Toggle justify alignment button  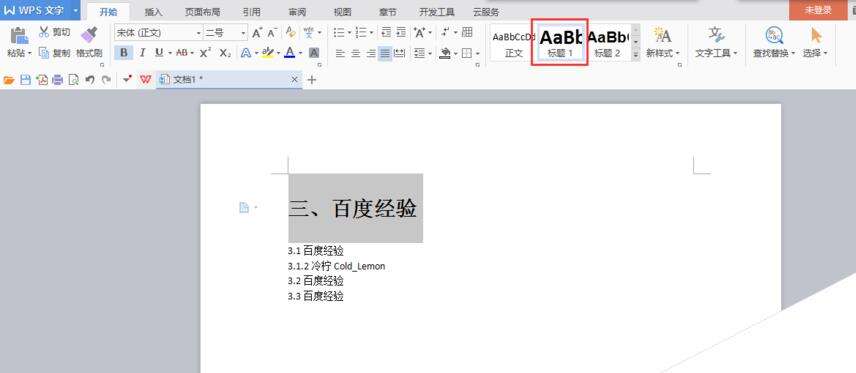(385, 54)
